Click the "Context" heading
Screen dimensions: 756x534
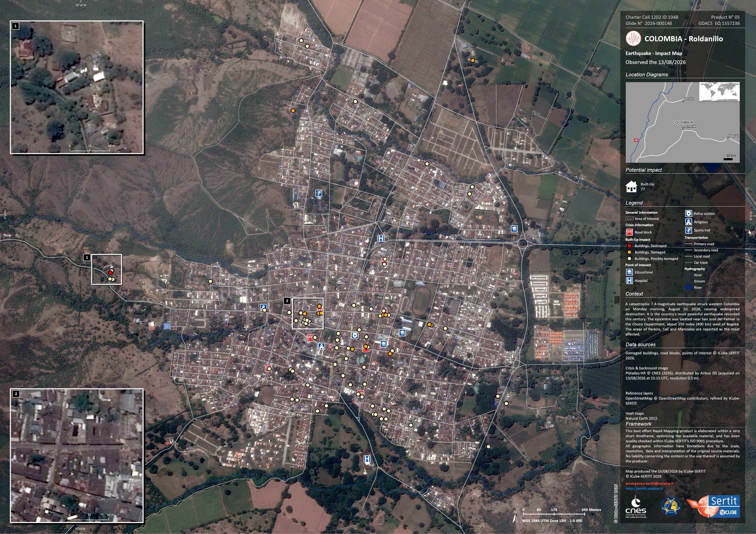click(x=634, y=294)
